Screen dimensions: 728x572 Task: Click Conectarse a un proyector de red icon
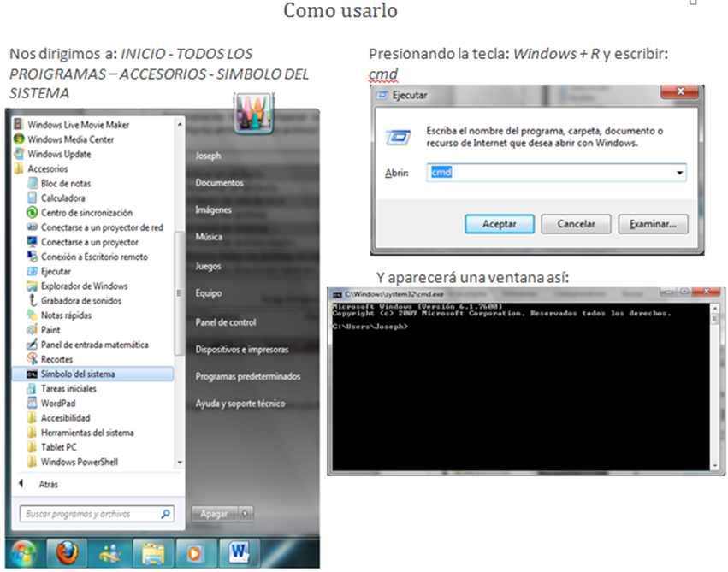click(32, 227)
